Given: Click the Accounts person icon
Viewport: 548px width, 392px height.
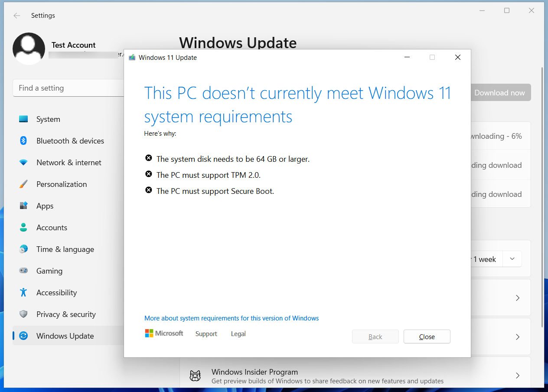Looking at the screenshot, I should [23, 227].
